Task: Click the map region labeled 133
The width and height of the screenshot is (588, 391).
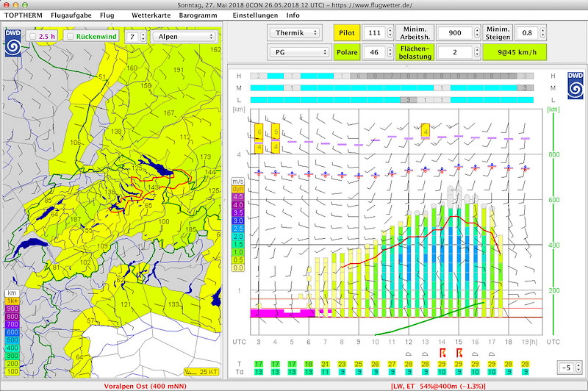Action: pyautogui.click(x=173, y=304)
